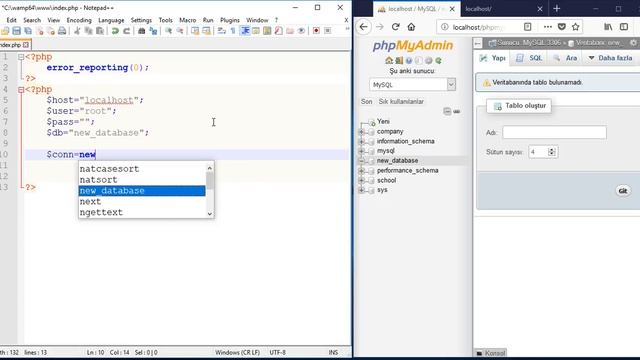The height and width of the screenshot is (360, 640).
Task: Toggle Indent Guide toolbar button
Action: pos(245,31)
